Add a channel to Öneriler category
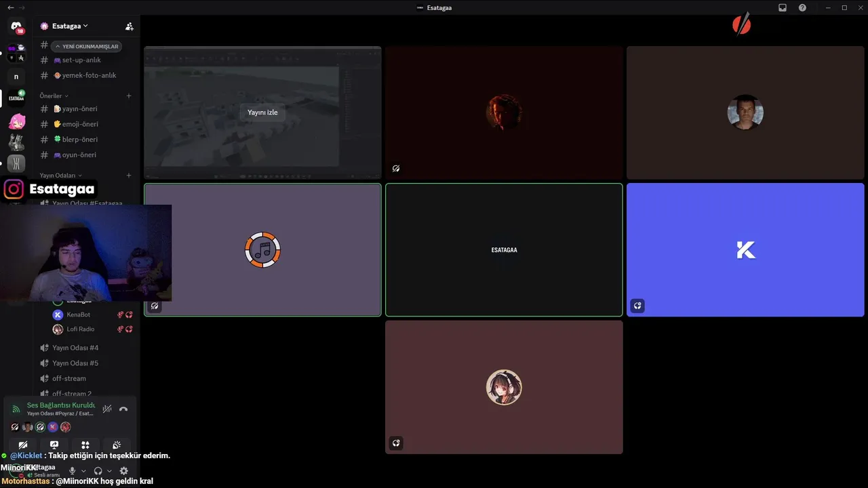 [129, 96]
